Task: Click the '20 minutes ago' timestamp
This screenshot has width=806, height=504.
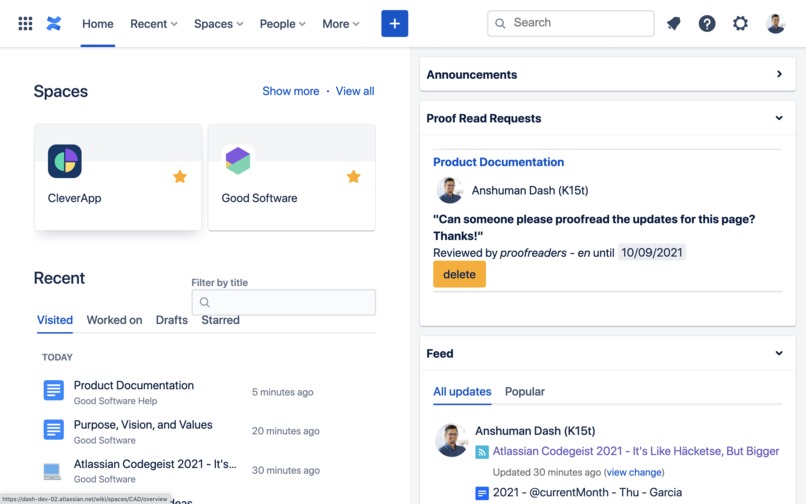Action: click(285, 431)
